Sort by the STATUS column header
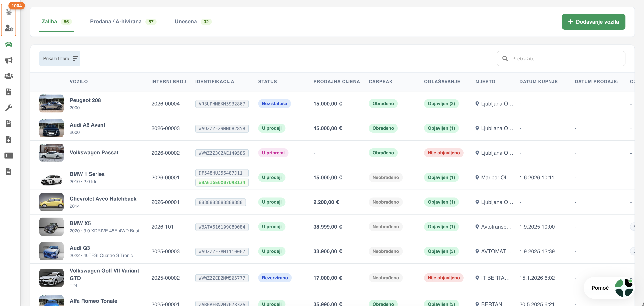The height and width of the screenshot is (306, 644). pos(267,81)
